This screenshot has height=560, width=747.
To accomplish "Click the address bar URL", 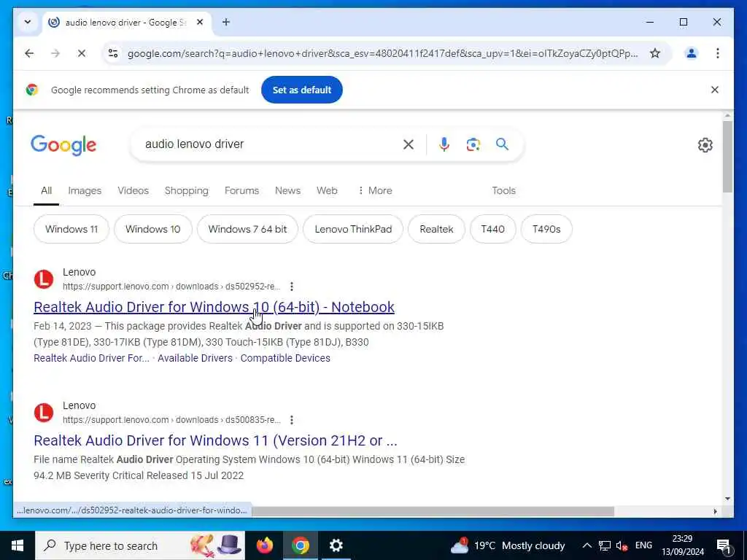I will [x=382, y=53].
